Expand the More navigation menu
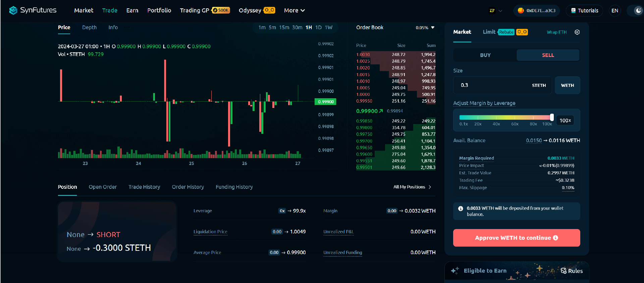Viewport: 644px width, 283px height. click(294, 11)
